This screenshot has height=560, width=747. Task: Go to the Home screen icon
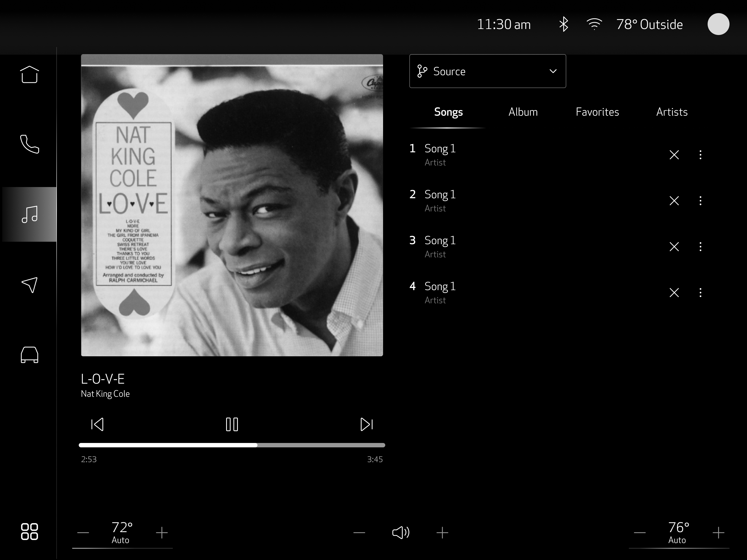tap(29, 74)
